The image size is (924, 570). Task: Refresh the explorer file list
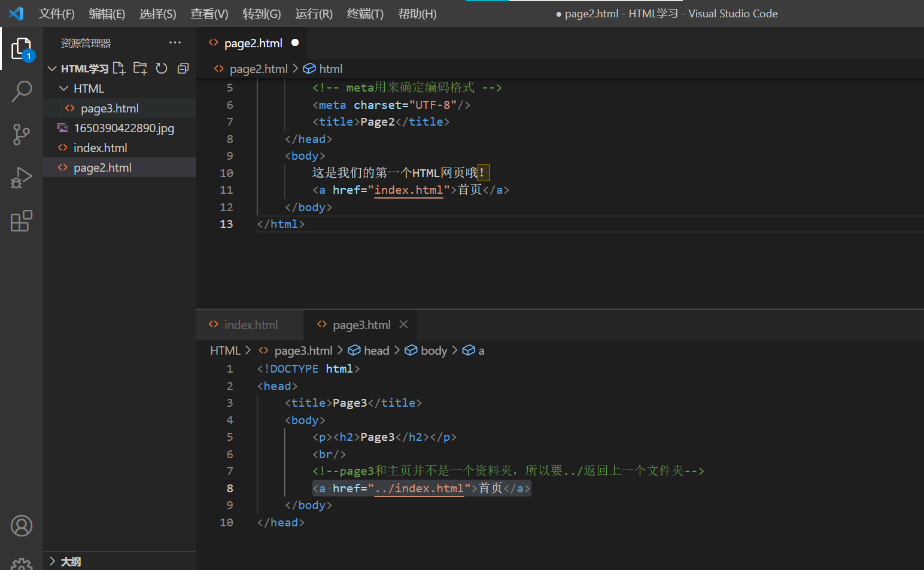(x=162, y=68)
